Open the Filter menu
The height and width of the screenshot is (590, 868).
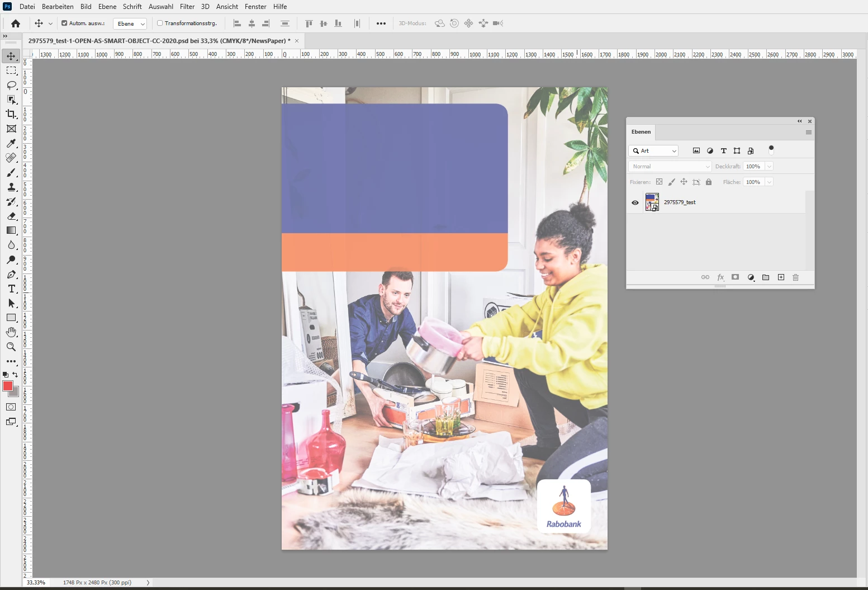[187, 7]
